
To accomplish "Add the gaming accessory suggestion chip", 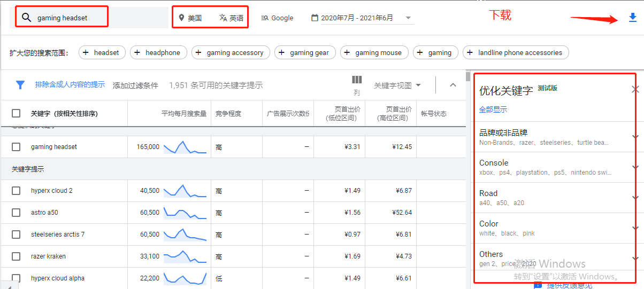I will pyautogui.click(x=231, y=52).
